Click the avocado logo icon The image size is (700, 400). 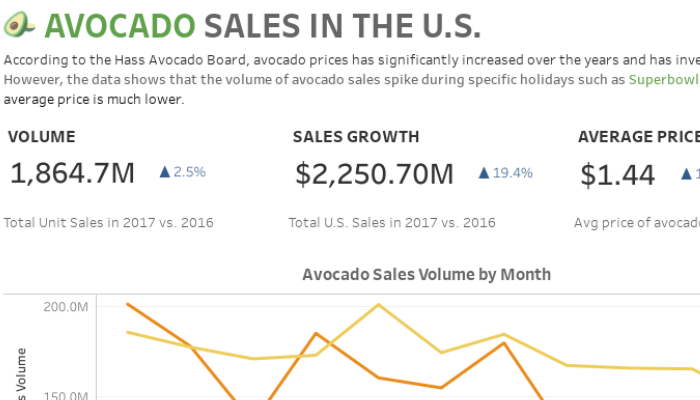coord(19,24)
